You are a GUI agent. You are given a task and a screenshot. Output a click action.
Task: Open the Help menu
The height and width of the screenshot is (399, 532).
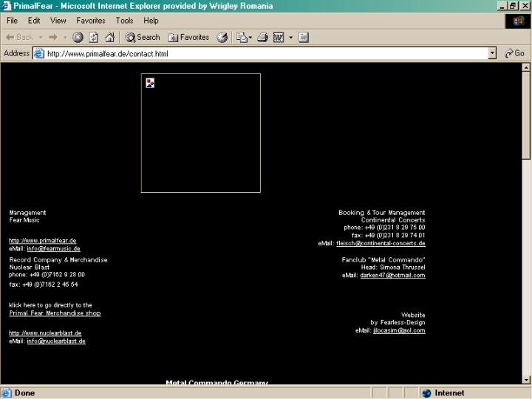(x=151, y=21)
